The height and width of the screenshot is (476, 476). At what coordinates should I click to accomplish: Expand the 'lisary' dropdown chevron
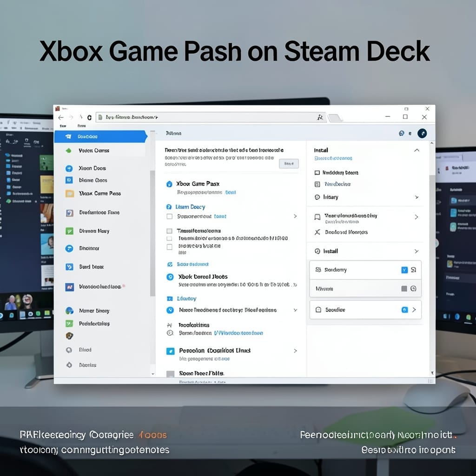417,197
